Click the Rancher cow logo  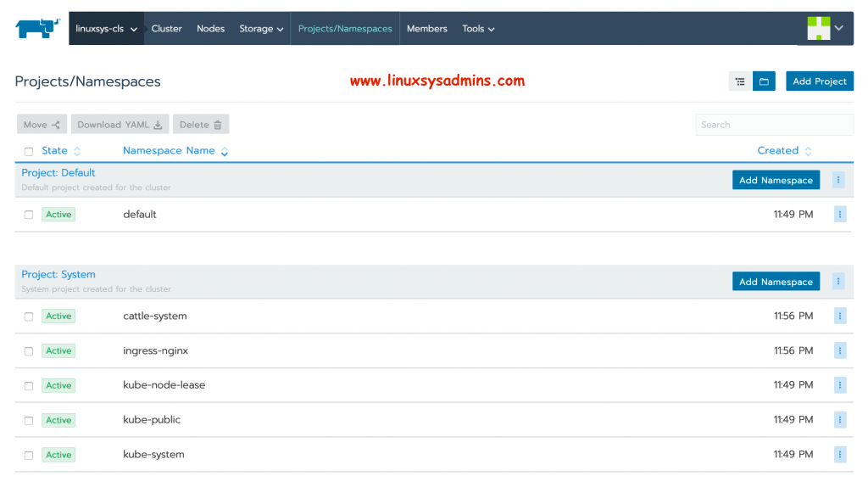[x=37, y=28]
